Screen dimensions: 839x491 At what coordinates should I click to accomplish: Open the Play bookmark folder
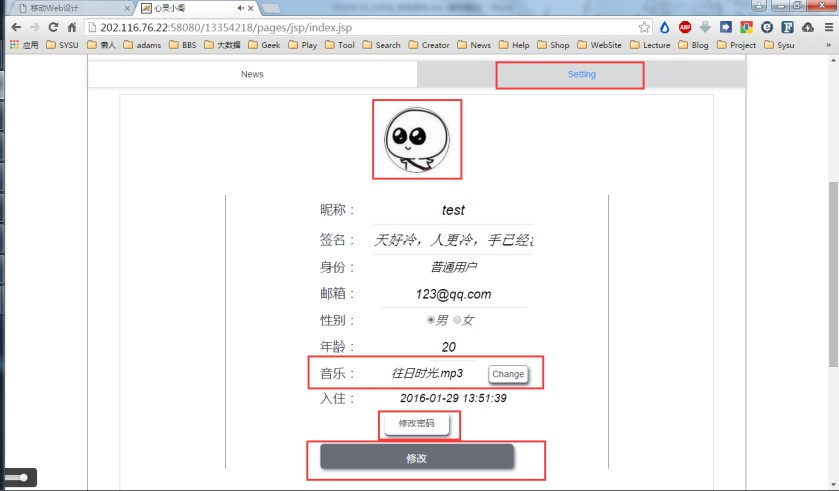point(303,45)
